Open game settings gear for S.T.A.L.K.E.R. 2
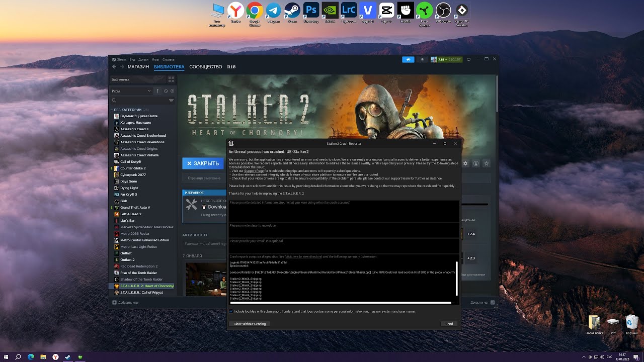Screen dimensions: 644x362 (465, 163)
